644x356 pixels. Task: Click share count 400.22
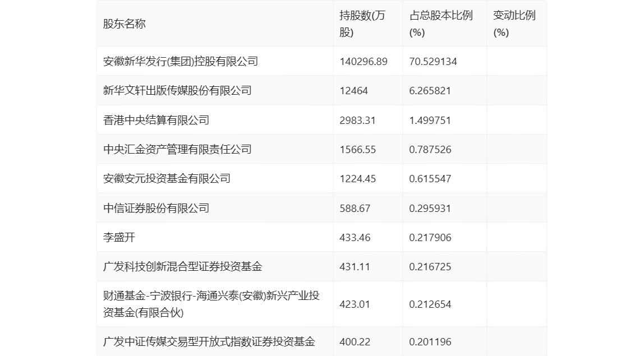tap(355, 341)
